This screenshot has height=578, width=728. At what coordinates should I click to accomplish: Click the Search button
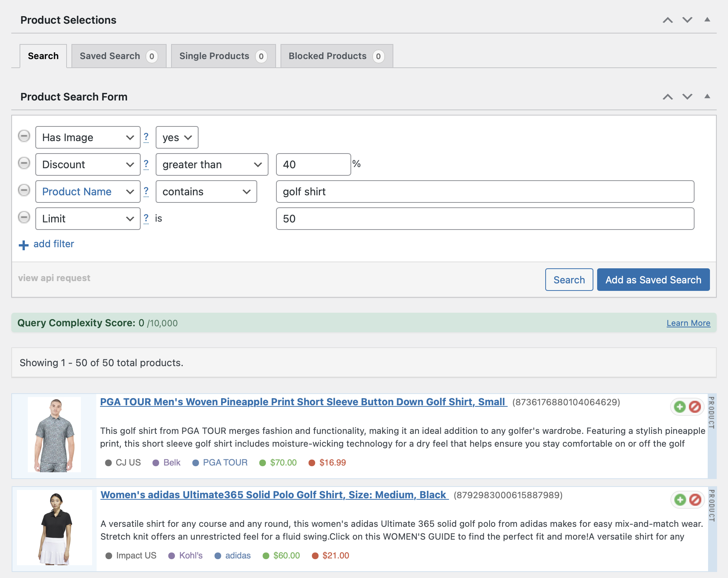click(x=569, y=280)
